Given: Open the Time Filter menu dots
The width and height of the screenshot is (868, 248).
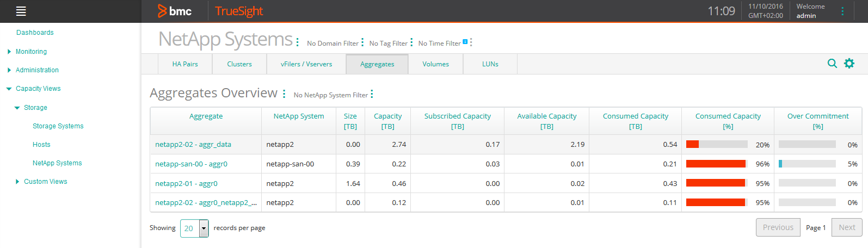Looking at the screenshot, I should (x=471, y=42).
